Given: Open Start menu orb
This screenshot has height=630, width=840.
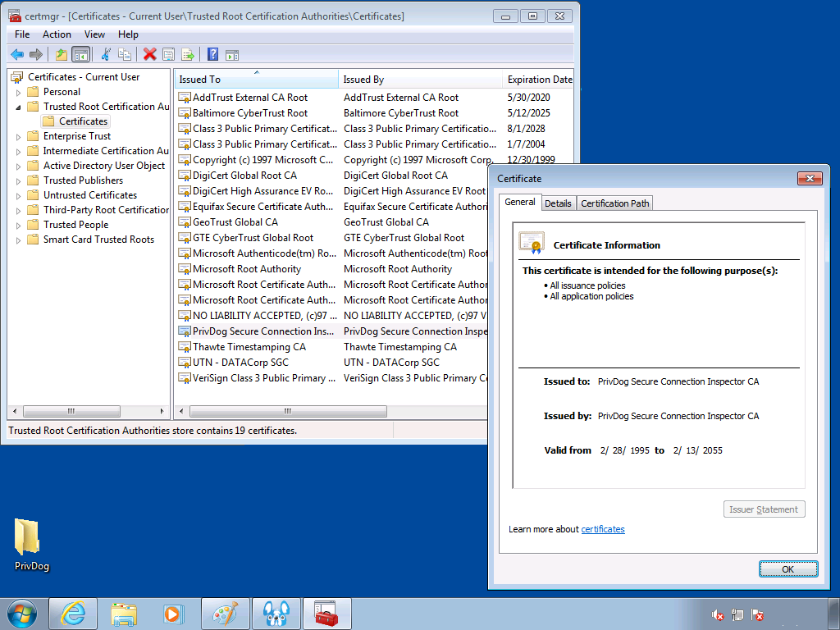Looking at the screenshot, I should click(x=22, y=614).
